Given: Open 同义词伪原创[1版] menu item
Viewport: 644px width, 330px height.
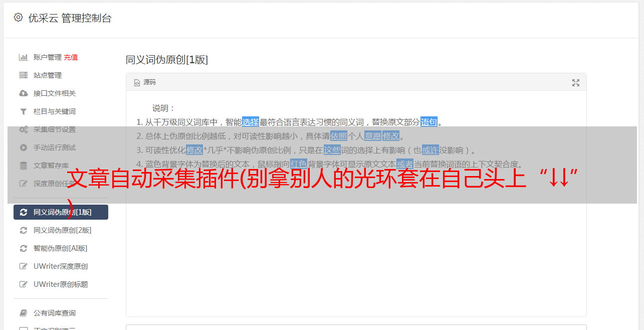Looking at the screenshot, I should (x=61, y=212).
